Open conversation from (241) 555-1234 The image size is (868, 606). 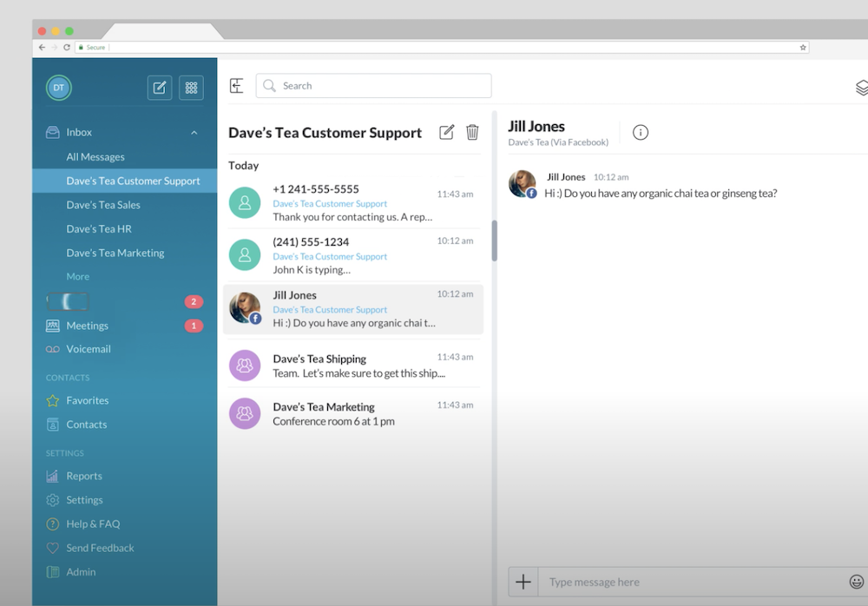[x=353, y=255]
